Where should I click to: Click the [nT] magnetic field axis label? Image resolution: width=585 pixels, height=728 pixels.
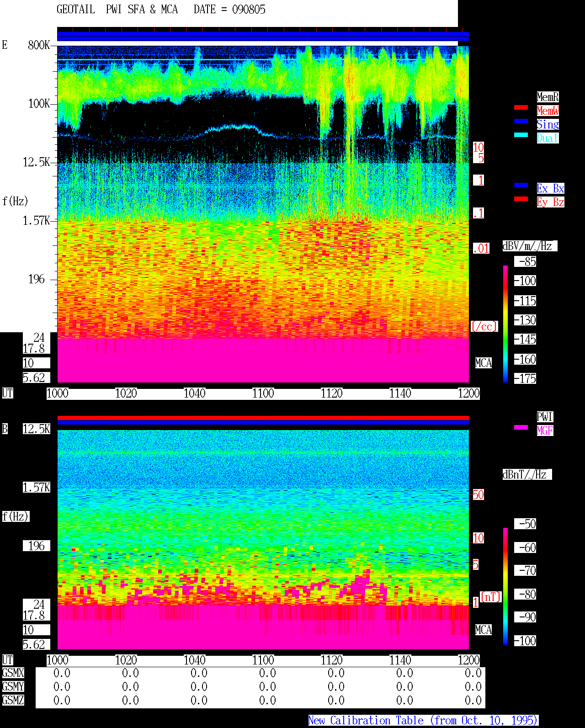pyautogui.click(x=491, y=597)
